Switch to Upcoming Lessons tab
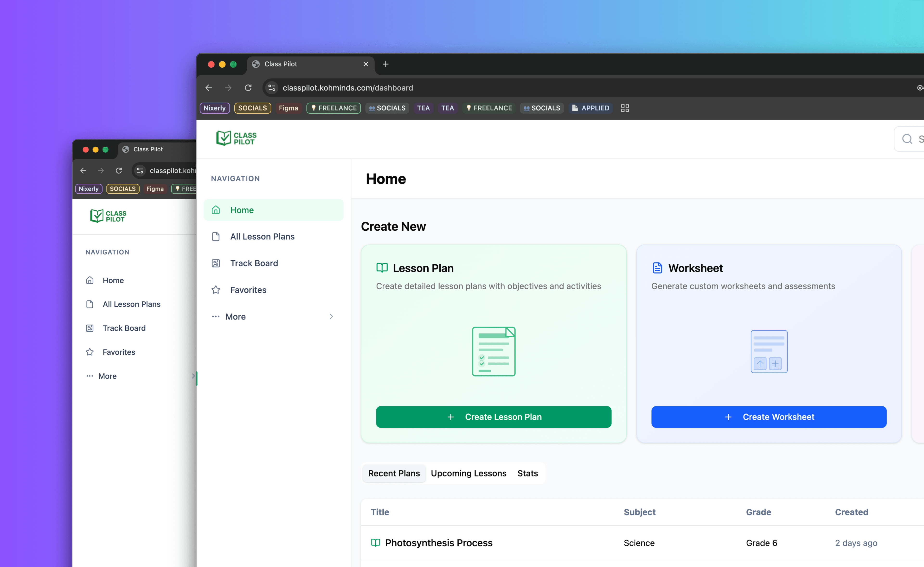Viewport: 924px width, 567px height. [x=468, y=474]
